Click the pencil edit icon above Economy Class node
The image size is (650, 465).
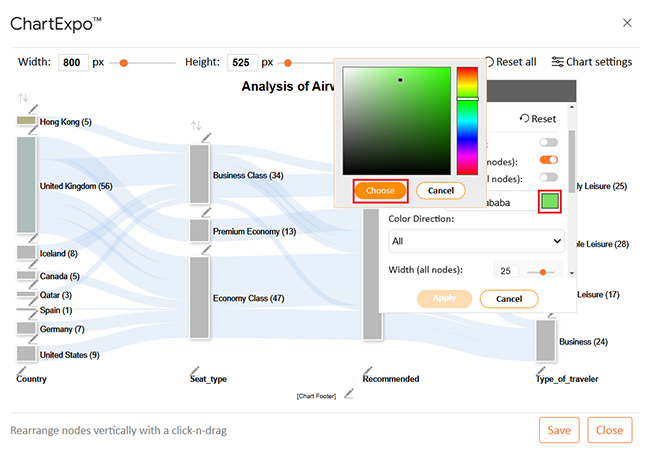(x=206, y=249)
